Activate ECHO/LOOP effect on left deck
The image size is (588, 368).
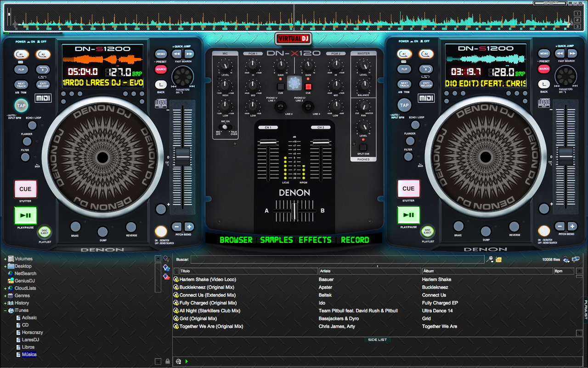pyautogui.click(x=32, y=125)
